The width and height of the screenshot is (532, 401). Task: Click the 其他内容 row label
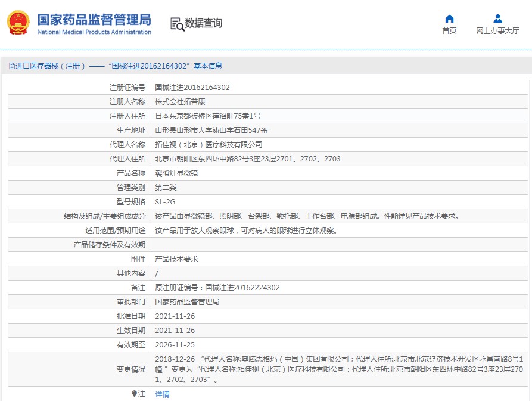pos(131,273)
